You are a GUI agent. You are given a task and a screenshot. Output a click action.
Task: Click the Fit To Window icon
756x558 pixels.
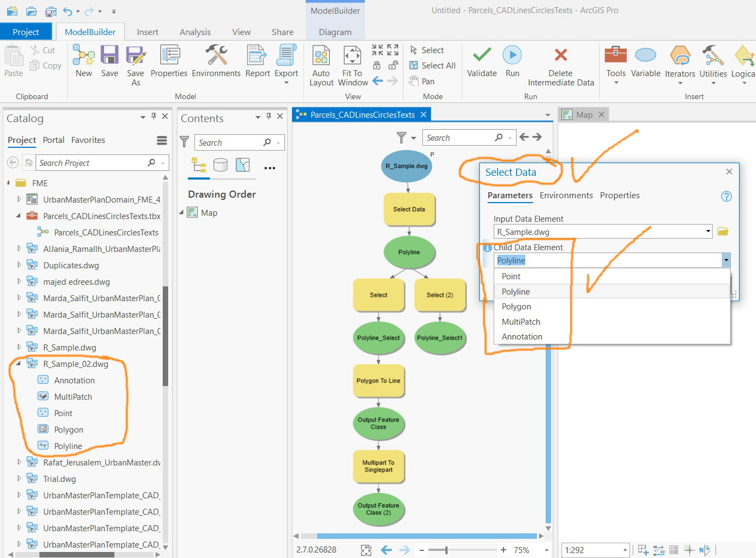click(352, 56)
